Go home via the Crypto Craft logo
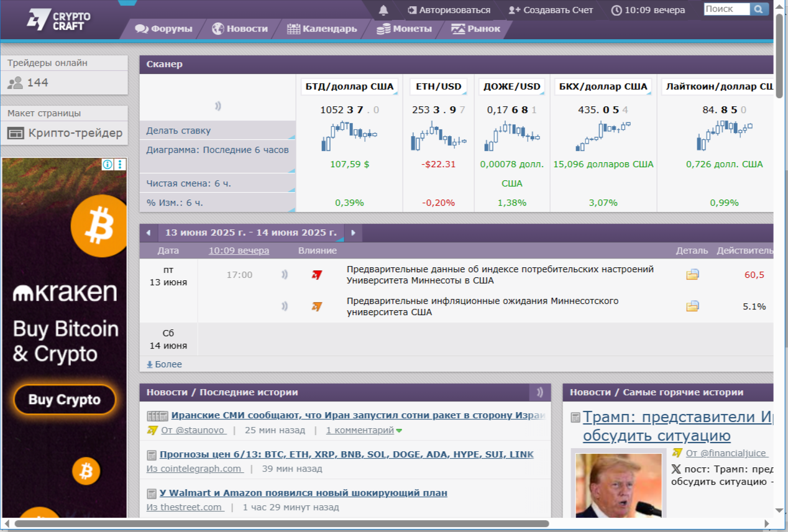788x532 pixels. [58, 19]
